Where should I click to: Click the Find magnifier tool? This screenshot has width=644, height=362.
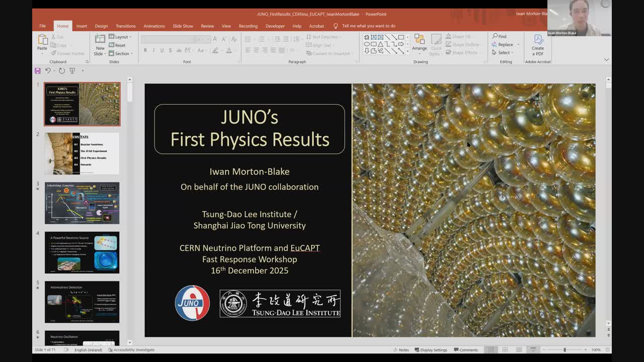[500, 36]
